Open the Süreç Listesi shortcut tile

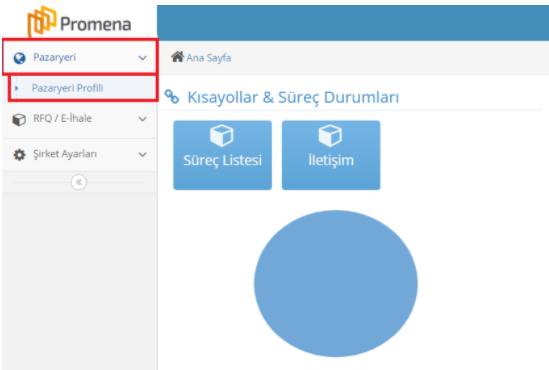coord(222,155)
